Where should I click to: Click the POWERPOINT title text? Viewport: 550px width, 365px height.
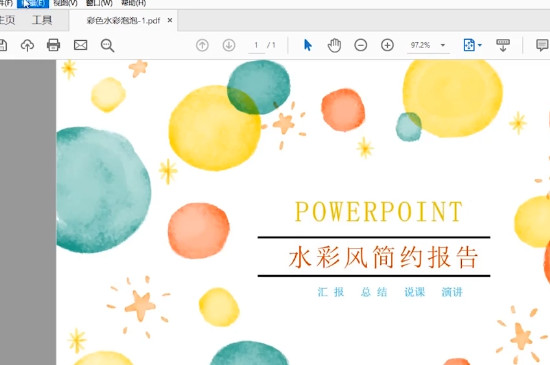click(x=379, y=212)
